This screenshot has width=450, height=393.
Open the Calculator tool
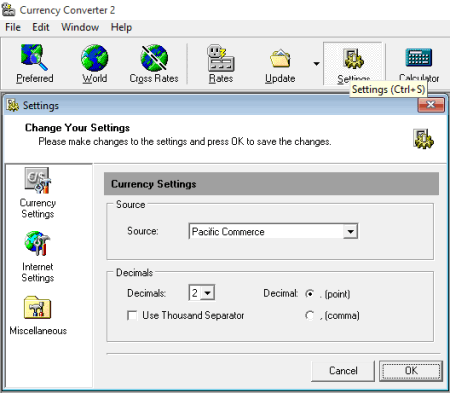click(419, 64)
